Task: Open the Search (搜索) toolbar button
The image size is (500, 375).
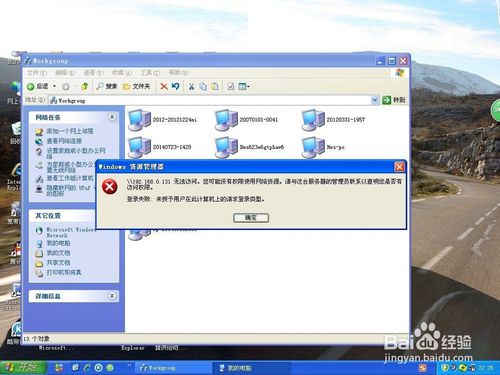Action: (107, 86)
